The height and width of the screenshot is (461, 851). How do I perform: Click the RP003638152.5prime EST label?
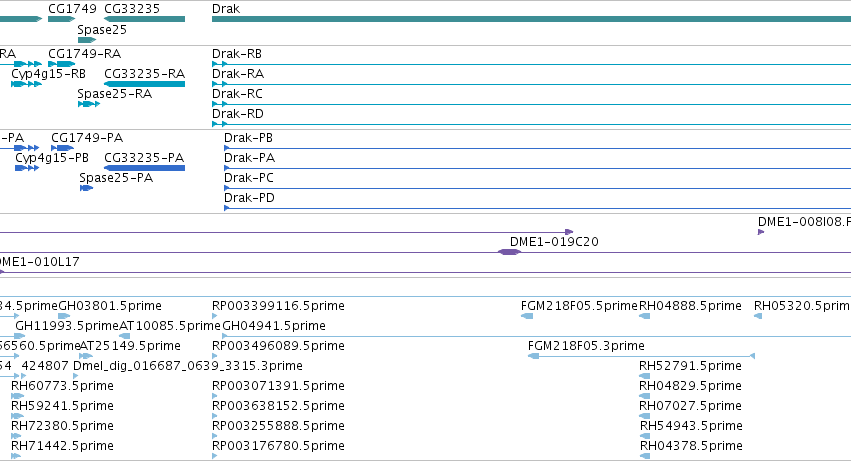(x=278, y=407)
